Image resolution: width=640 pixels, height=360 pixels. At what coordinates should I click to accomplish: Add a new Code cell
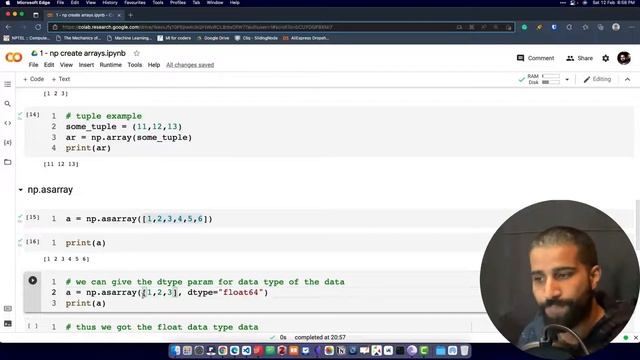tap(33, 79)
